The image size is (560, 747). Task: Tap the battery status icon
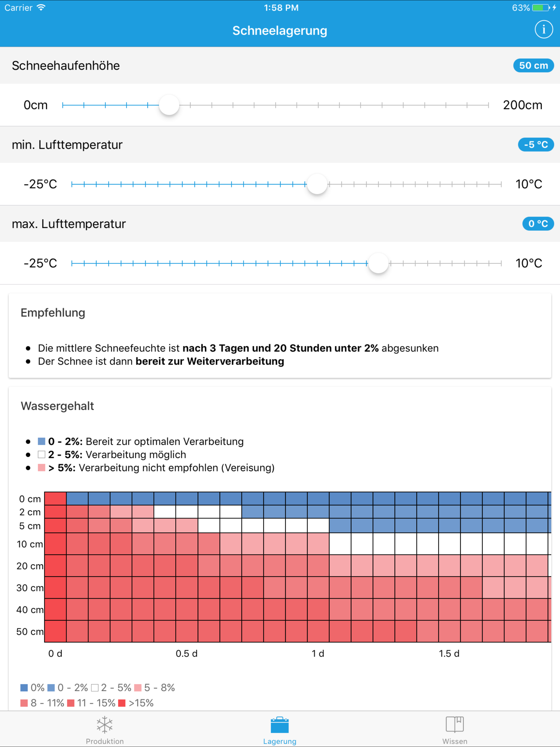pos(541,7)
